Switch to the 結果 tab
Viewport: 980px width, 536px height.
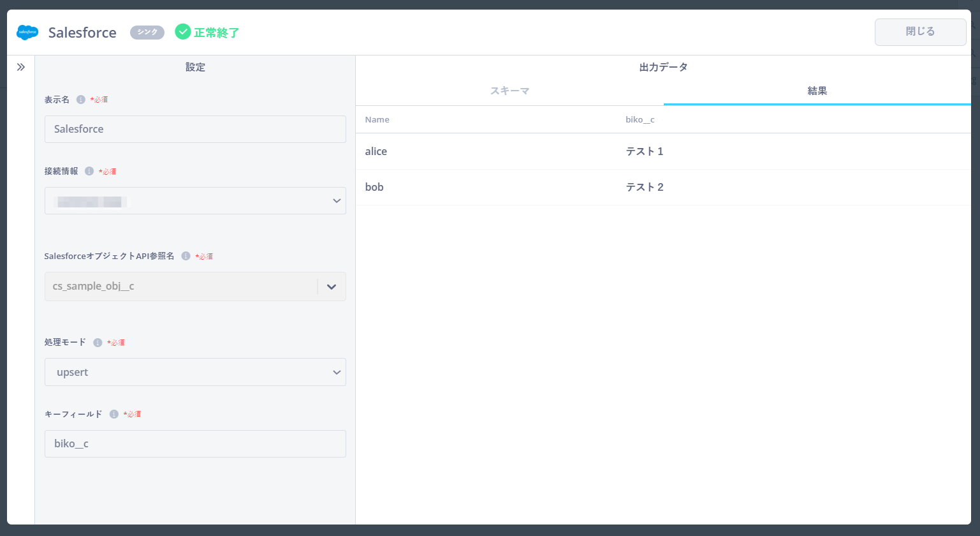[x=817, y=91]
